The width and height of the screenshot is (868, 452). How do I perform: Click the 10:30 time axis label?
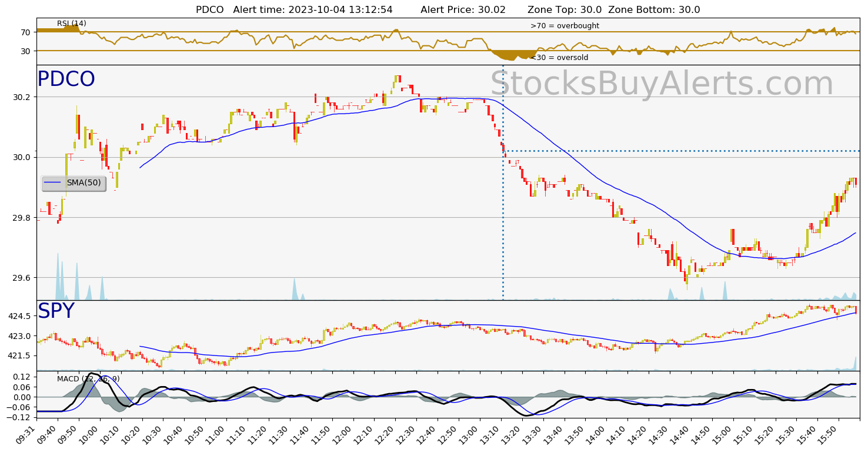point(153,434)
